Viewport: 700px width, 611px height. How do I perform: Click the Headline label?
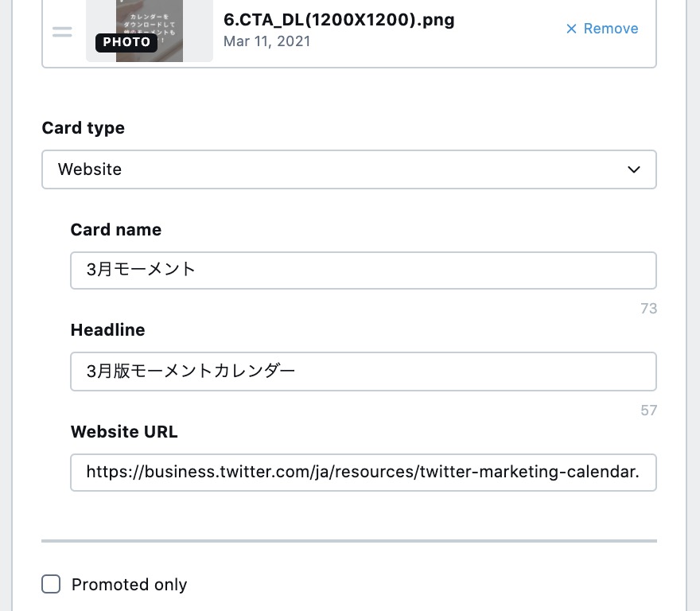click(x=108, y=330)
